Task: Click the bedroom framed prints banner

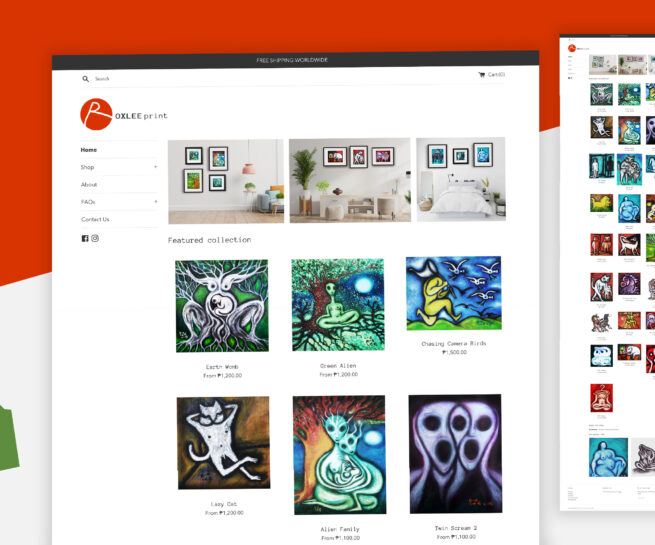Action: pos(461,179)
